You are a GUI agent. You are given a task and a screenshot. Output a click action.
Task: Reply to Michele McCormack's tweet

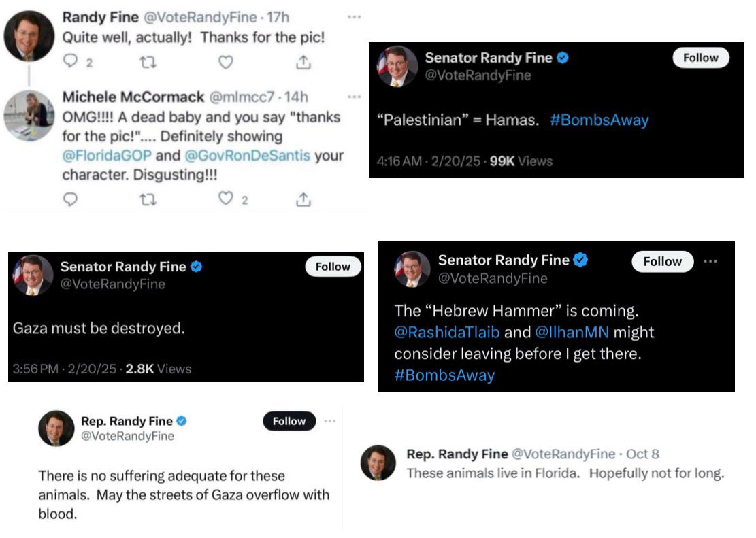(x=71, y=199)
